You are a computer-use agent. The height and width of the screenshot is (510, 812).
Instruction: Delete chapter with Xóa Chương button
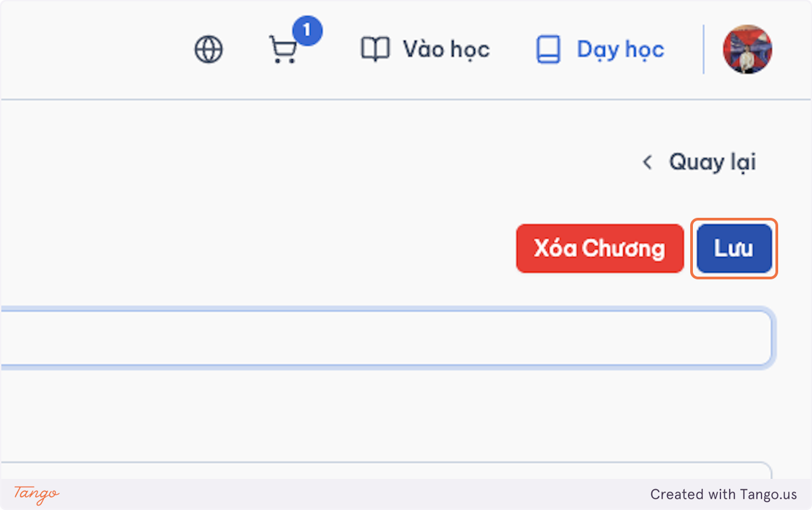(x=600, y=248)
